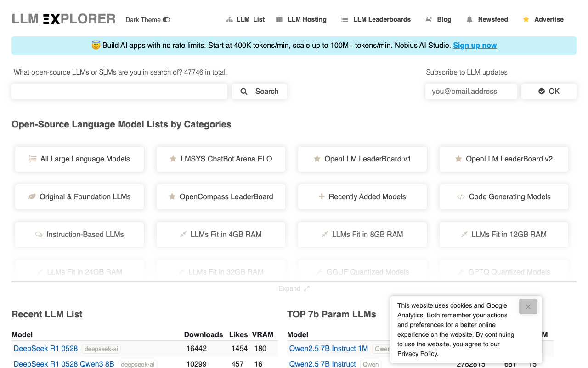This screenshot has width=588, height=368.
Task: Open LLMs Fit in 32GB RAM
Action: (221, 270)
